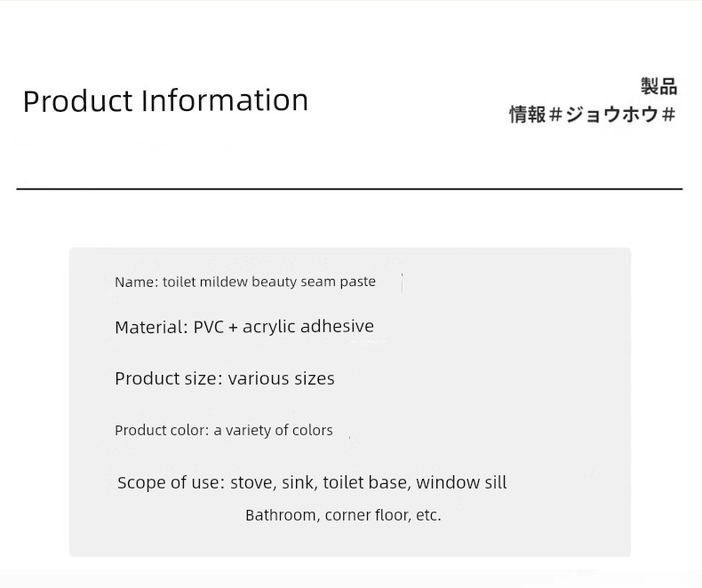Click 'PVC' in the Material line
The height and width of the screenshot is (588, 702).
point(208,327)
